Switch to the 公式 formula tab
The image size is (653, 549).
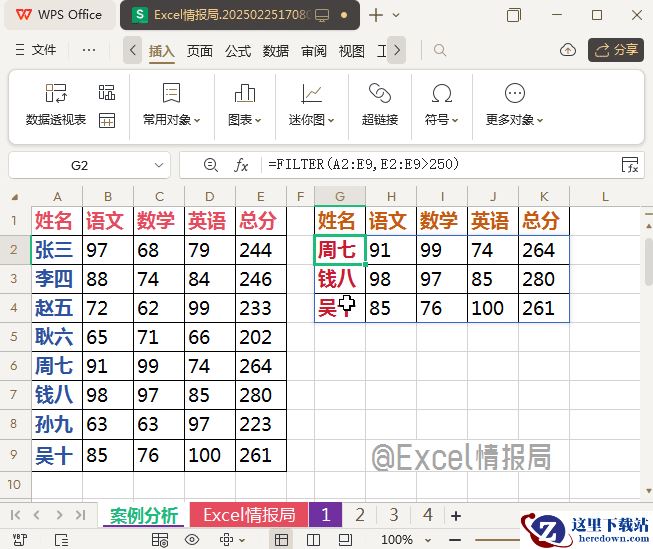238,51
